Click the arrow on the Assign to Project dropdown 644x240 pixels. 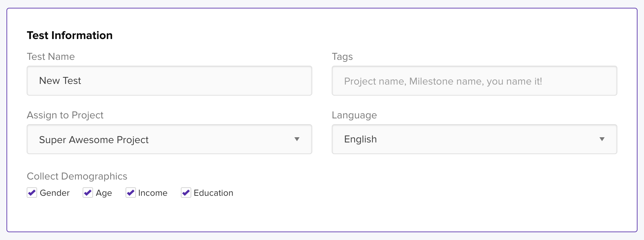(x=297, y=139)
